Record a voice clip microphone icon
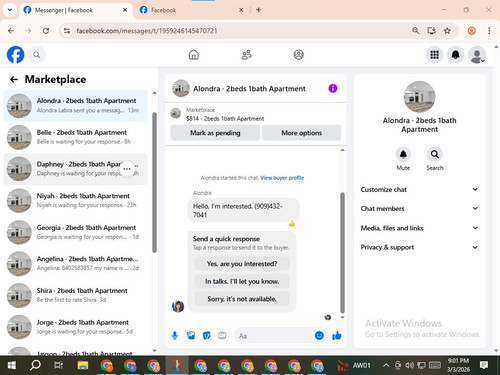500x375 pixels. coord(175,335)
